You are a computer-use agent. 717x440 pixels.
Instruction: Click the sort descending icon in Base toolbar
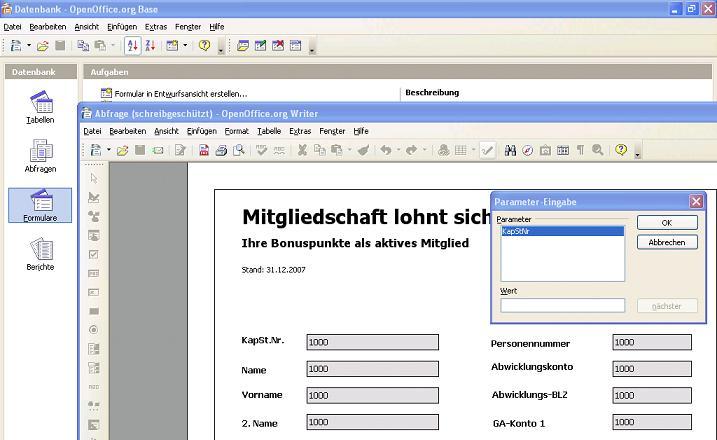(150, 46)
